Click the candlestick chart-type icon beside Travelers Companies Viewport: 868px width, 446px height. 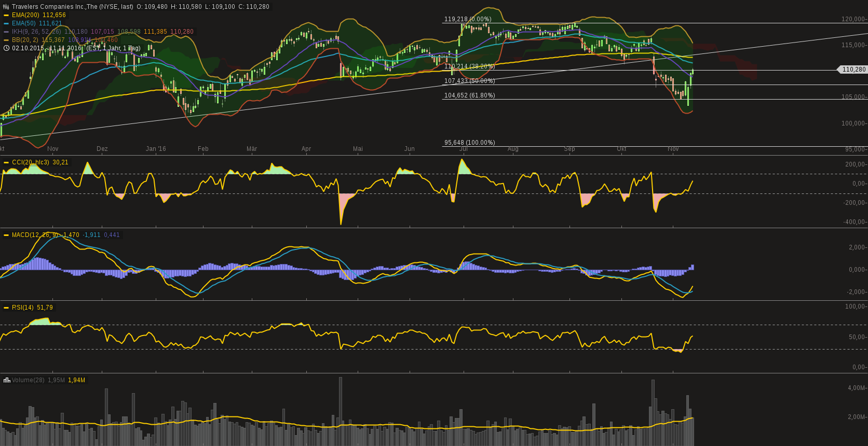pyautogui.click(x=6, y=7)
